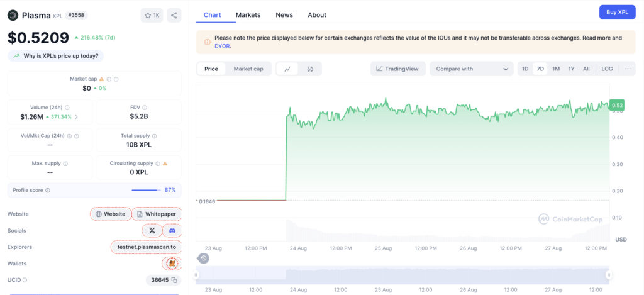
Task: Click info icon next to Total supply
Action: (155, 136)
